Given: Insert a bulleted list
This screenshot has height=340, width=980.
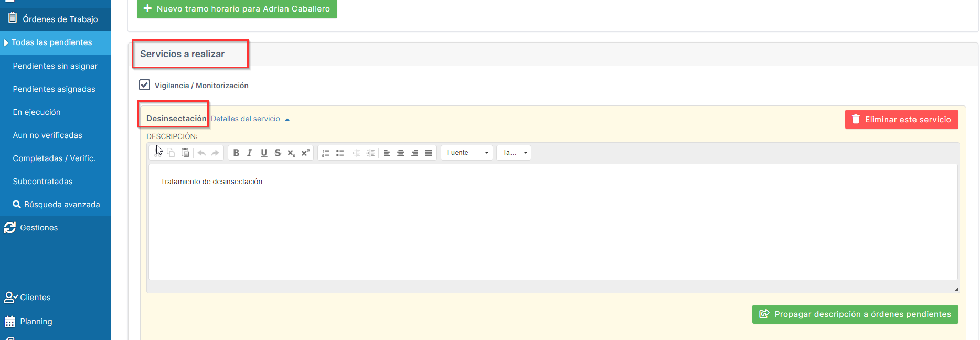Looking at the screenshot, I should point(340,153).
